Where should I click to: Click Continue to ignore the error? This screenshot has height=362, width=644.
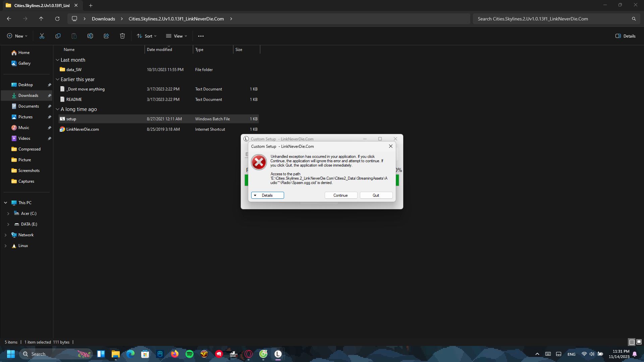tap(340, 195)
